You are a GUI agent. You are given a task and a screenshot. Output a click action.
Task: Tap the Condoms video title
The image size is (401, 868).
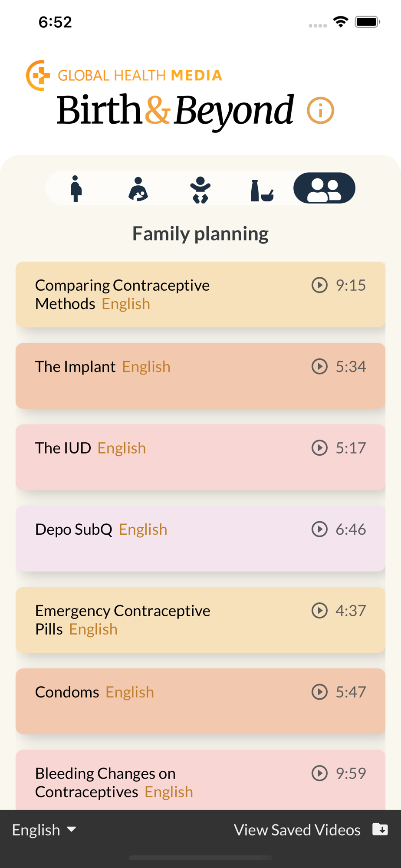click(x=67, y=692)
